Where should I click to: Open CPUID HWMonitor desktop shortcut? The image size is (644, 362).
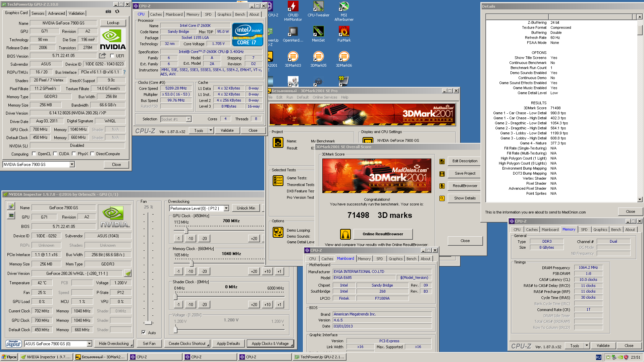(x=293, y=11)
